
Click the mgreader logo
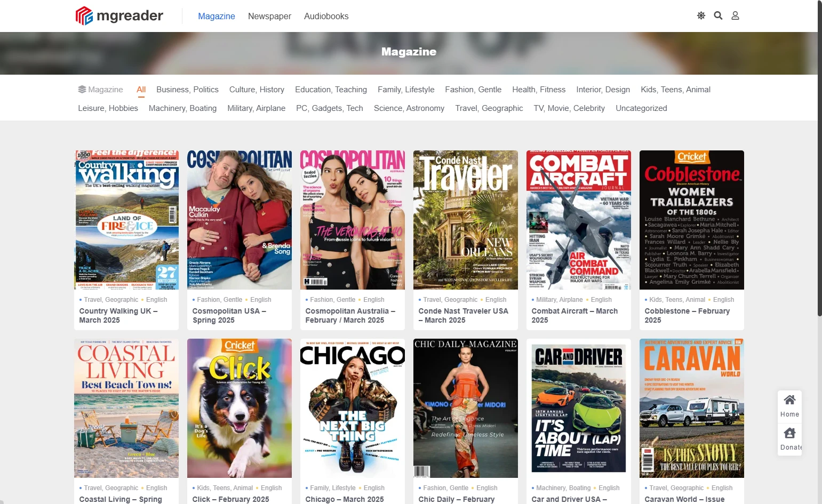point(119,16)
